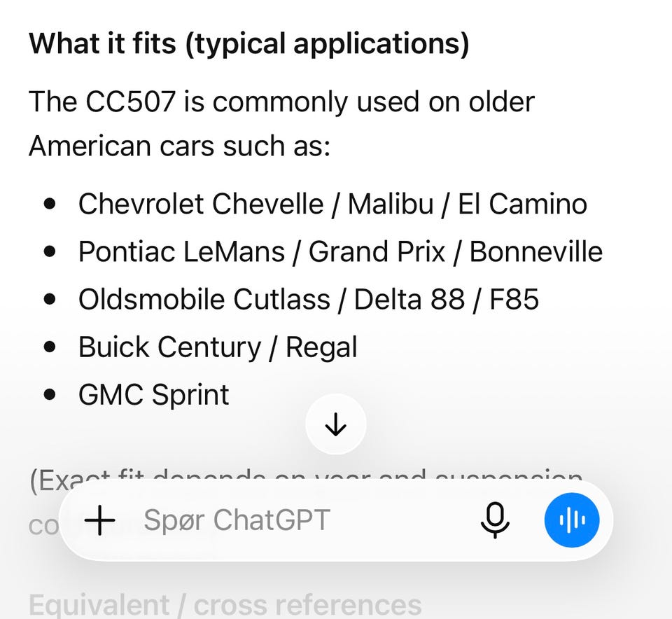Tap the Chevrolet Chevelle list item

click(332, 204)
